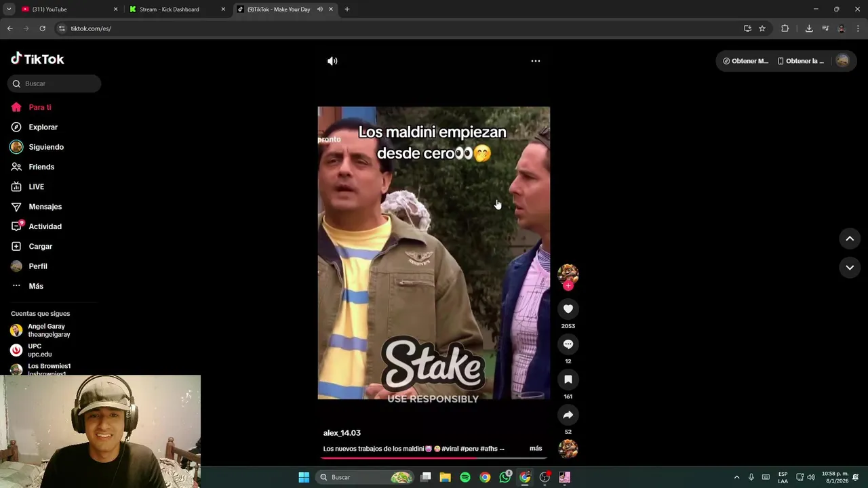
Task: Focus the TikTok Buscar search field
Action: [x=54, y=83]
